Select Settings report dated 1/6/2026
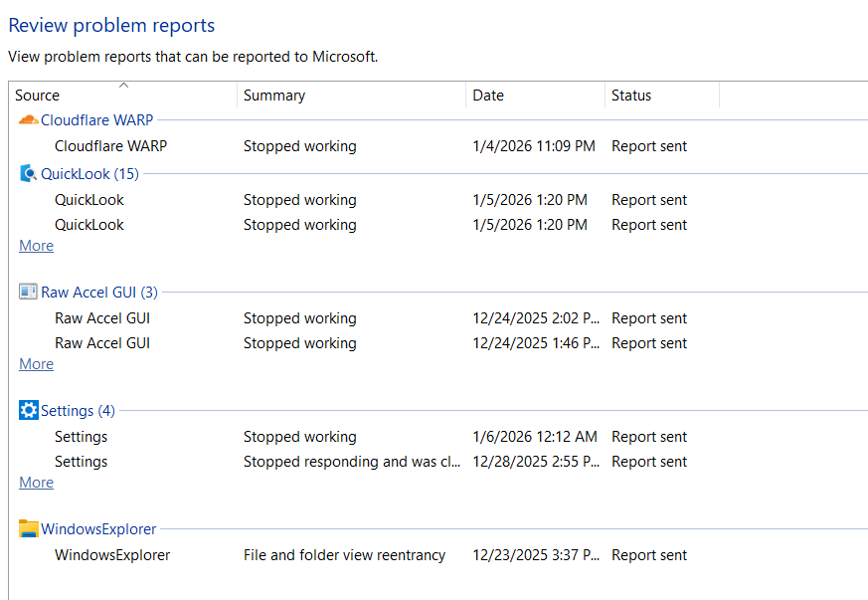The width and height of the screenshot is (868, 600). point(81,437)
